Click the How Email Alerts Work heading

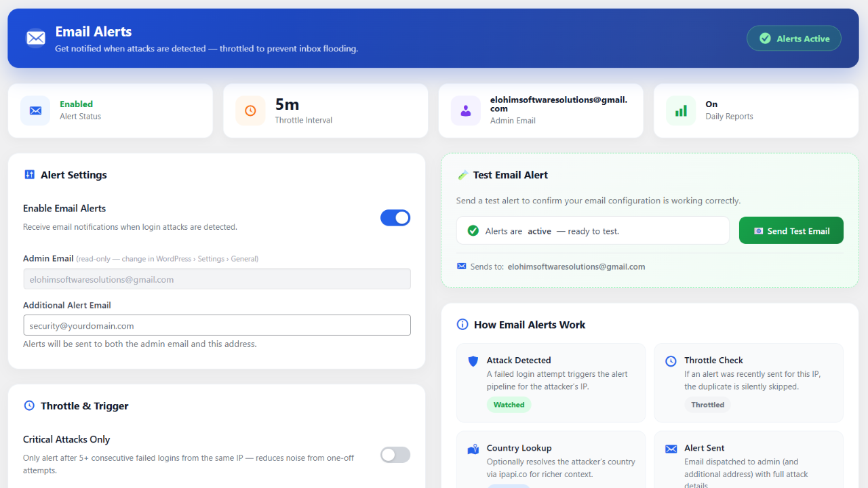click(x=530, y=325)
